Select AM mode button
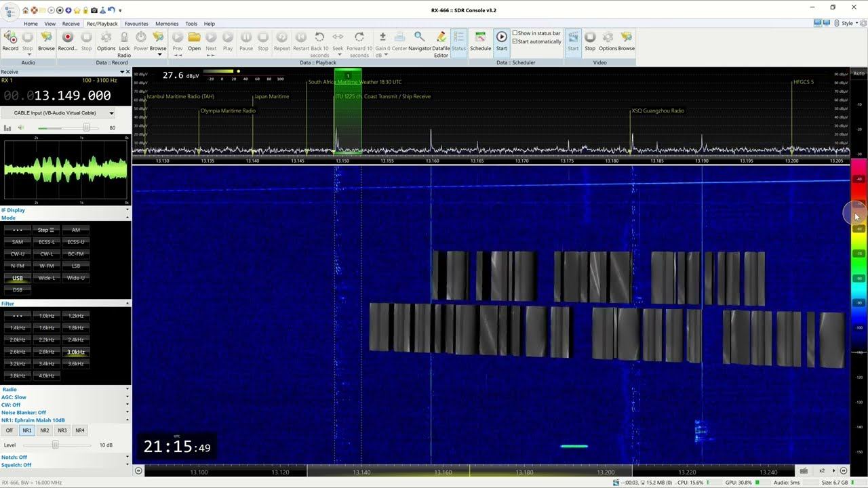 (76, 230)
